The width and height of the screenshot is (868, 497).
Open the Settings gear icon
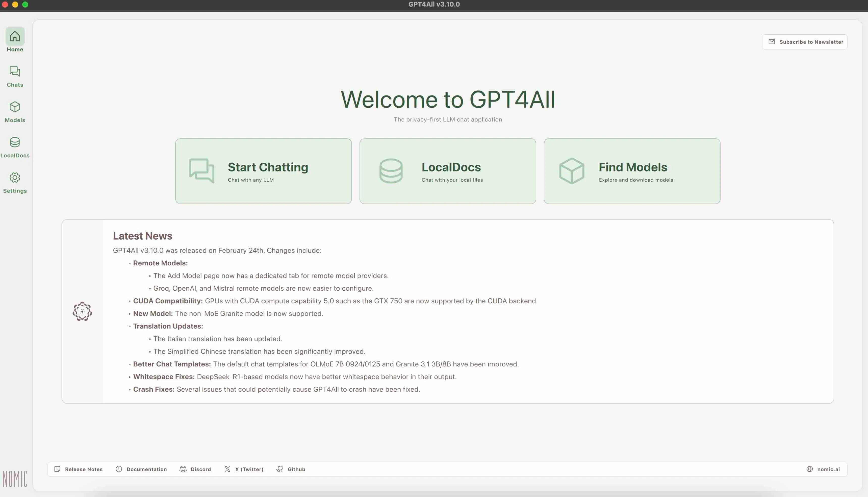[x=15, y=178]
